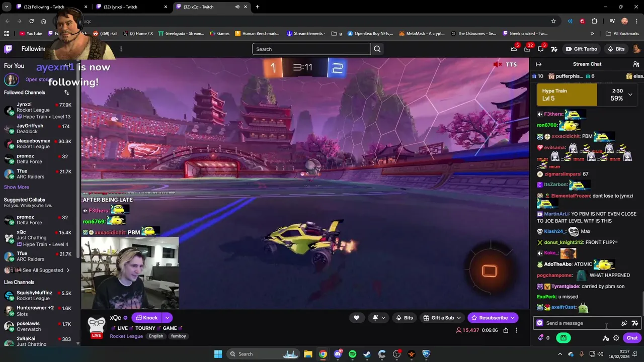Open celebration party popper icon in chat

pyautogui.click(x=624, y=323)
